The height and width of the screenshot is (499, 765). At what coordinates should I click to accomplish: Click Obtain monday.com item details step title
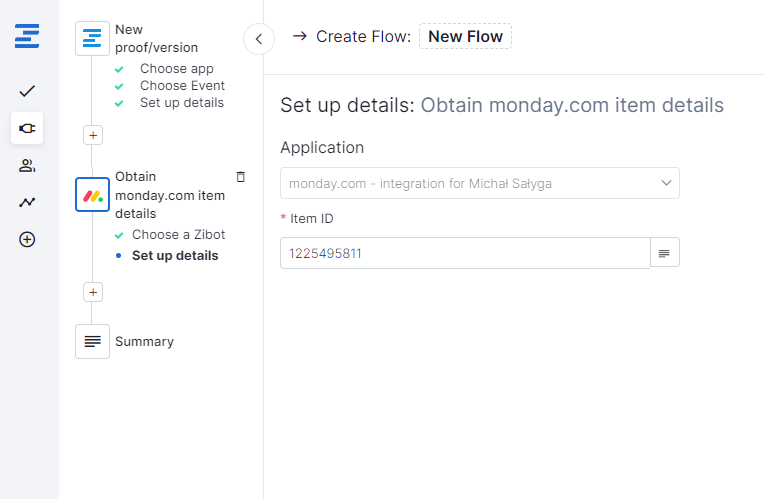click(170, 195)
